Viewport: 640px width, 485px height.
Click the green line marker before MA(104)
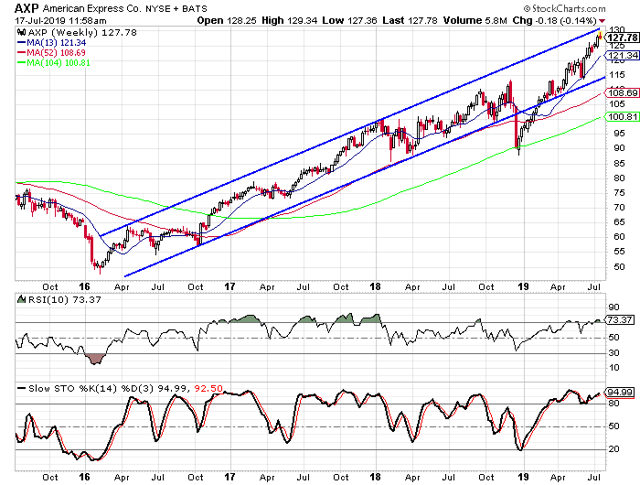[21, 63]
